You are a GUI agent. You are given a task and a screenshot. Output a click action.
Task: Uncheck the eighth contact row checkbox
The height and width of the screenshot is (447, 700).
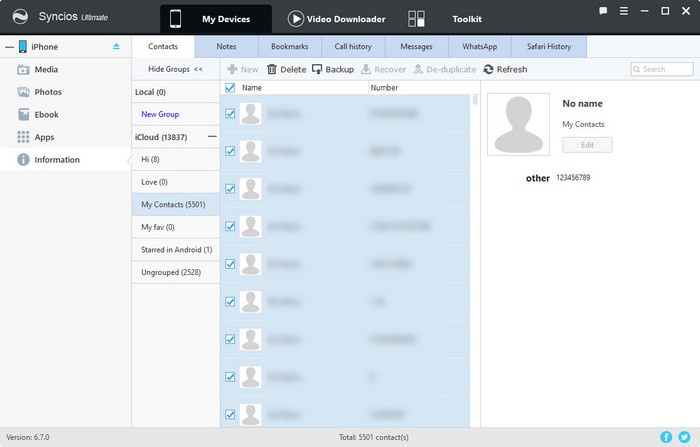click(230, 377)
